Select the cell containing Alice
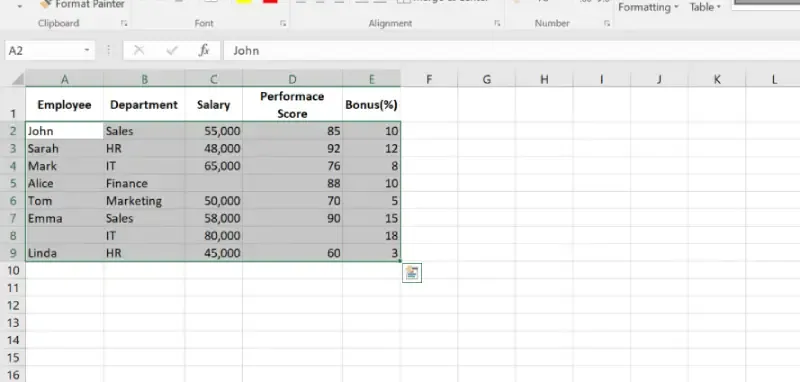800x382 pixels. click(64, 183)
